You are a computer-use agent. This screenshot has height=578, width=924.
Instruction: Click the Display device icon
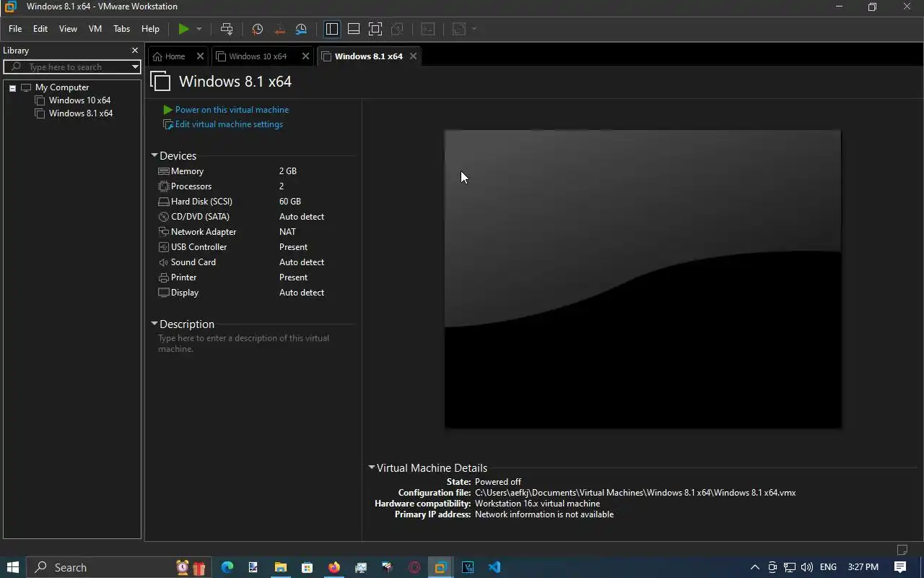point(164,293)
